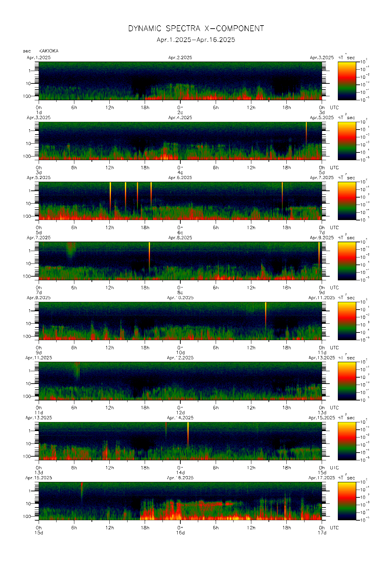Select the colorbar next to the third spectrogram
The width and height of the screenshot is (392, 565).
(347, 201)
